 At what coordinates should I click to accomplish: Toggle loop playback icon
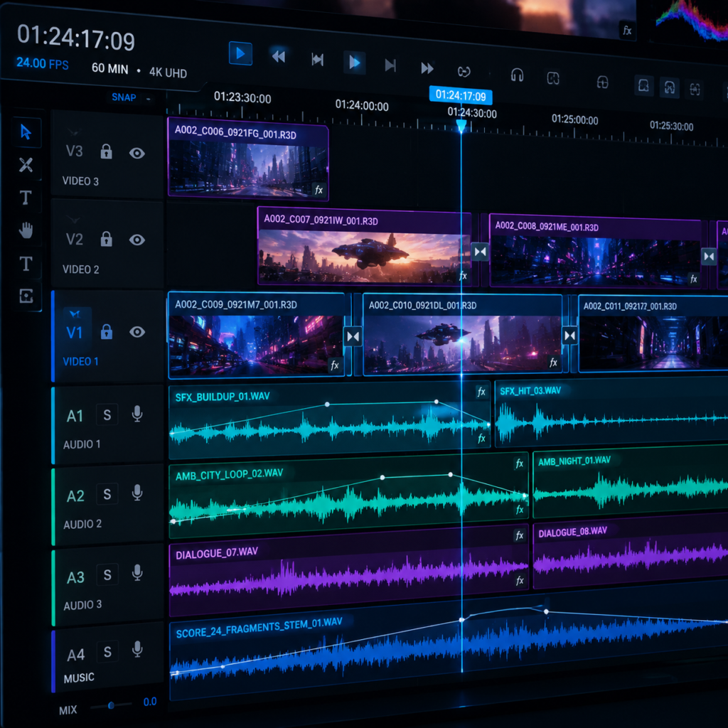point(464,72)
